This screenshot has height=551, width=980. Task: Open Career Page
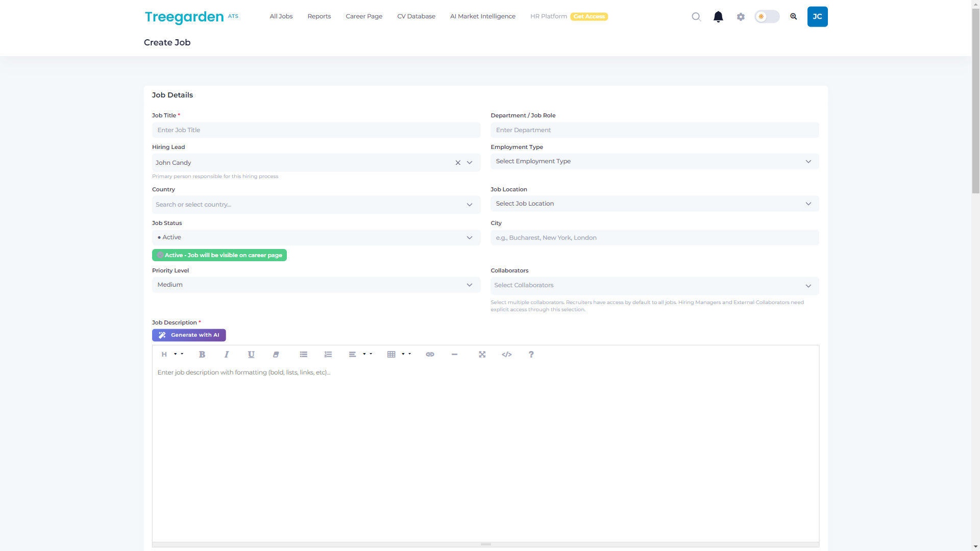[x=364, y=16]
